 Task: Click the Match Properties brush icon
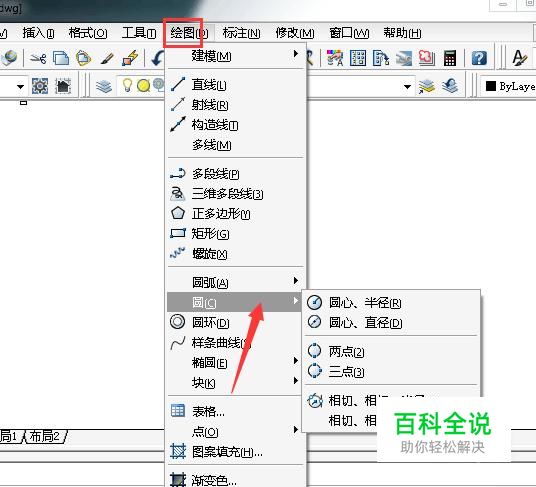point(107,58)
